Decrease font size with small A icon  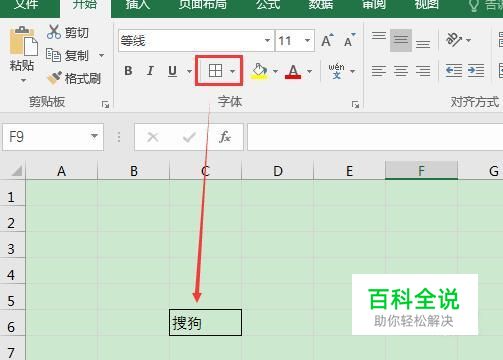click(349, 41)
